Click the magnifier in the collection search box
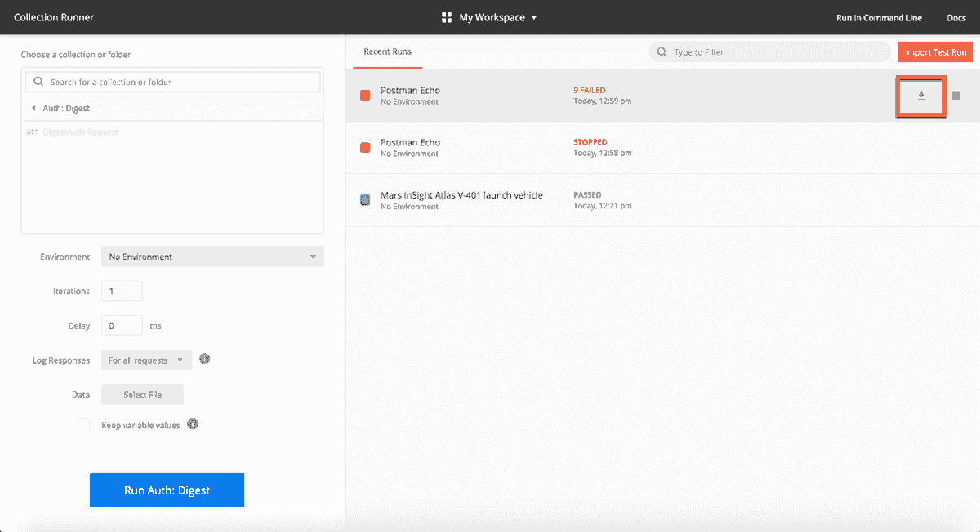980x532 pixels. 37,81
